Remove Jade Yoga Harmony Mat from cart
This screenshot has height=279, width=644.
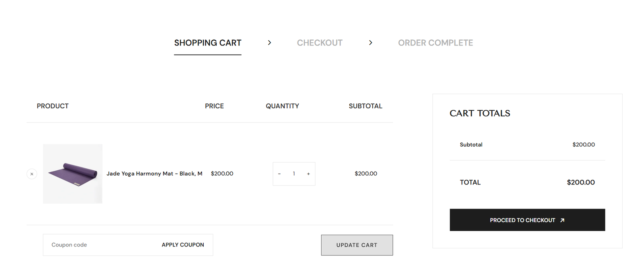coord(32,174)
